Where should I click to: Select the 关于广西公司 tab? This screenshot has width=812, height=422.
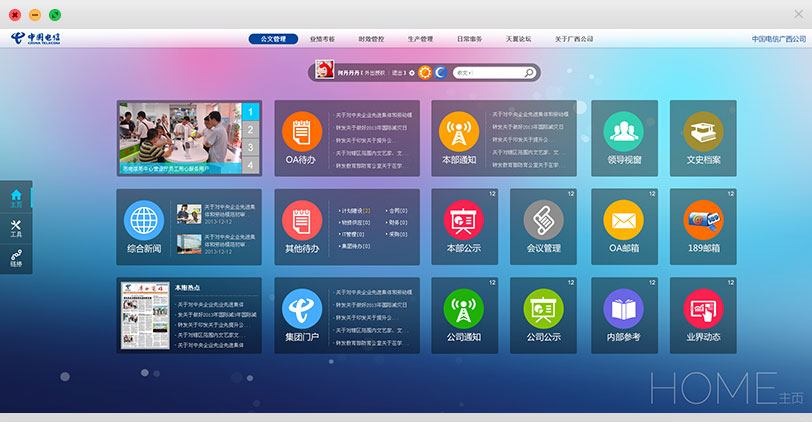pyautogui.click(x=574, y=39)
